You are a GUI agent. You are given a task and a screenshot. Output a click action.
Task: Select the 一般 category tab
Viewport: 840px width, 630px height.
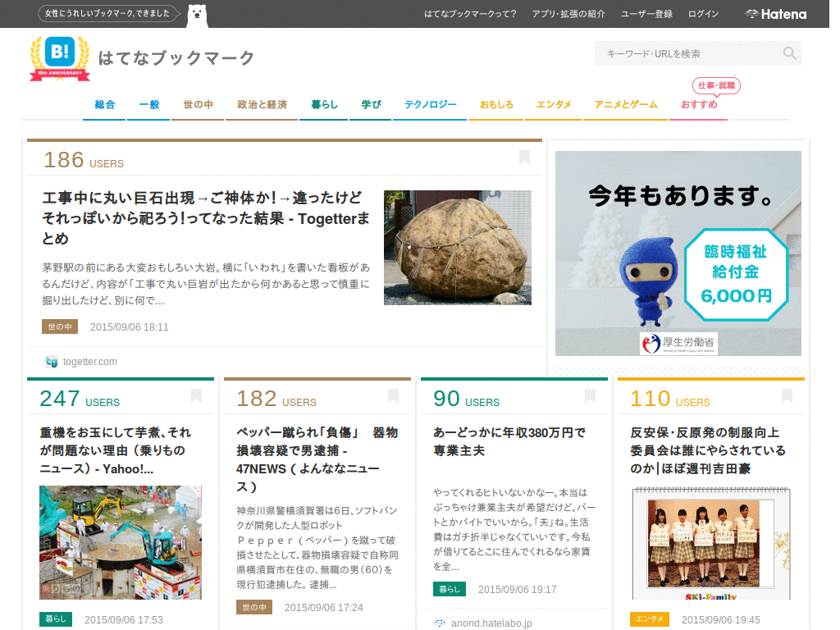pos(149,104)
